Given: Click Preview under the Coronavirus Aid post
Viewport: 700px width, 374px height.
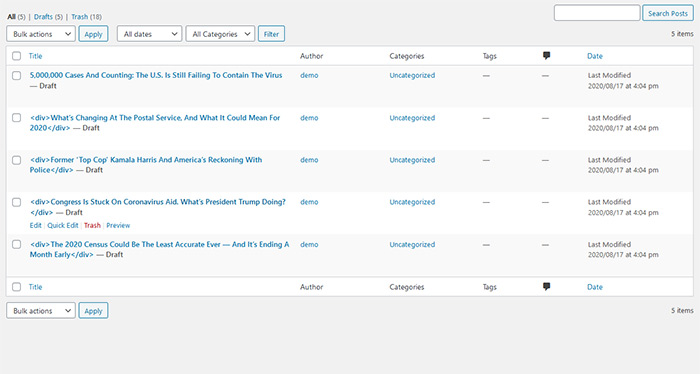Looking at the screenshot, I should pos(118,225).
